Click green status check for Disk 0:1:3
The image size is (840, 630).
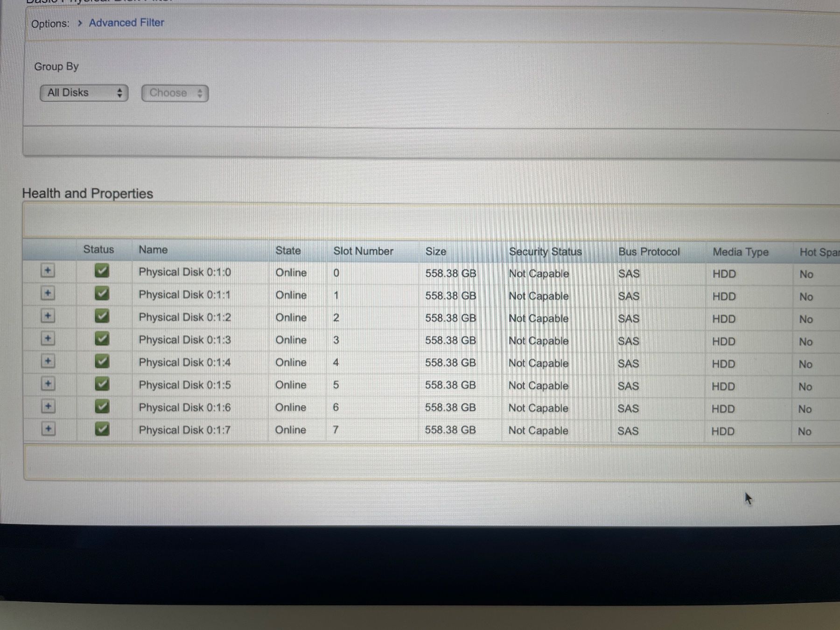[x=102, y=338]
